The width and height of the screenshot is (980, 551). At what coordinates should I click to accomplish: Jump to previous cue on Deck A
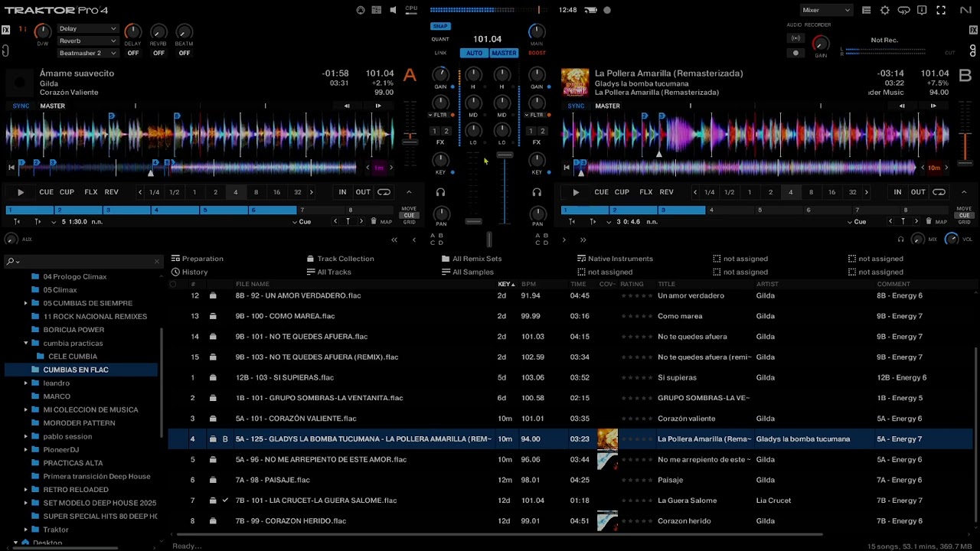point(335,221)
